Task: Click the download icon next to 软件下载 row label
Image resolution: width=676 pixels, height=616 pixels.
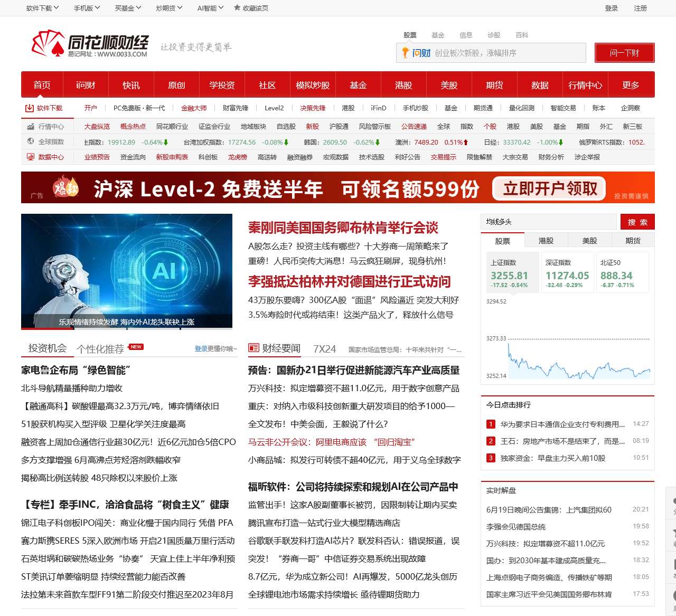Action: point(29,108)
